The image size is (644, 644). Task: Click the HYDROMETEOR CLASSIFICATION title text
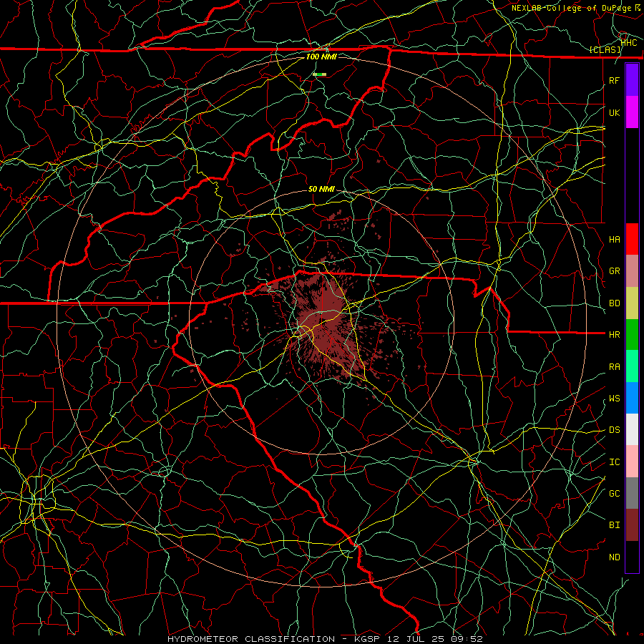[251, 639]
